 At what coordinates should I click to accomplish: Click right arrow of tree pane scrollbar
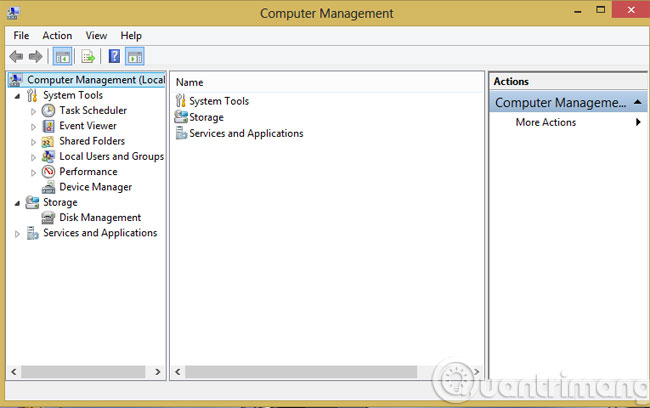coord(158,372)
